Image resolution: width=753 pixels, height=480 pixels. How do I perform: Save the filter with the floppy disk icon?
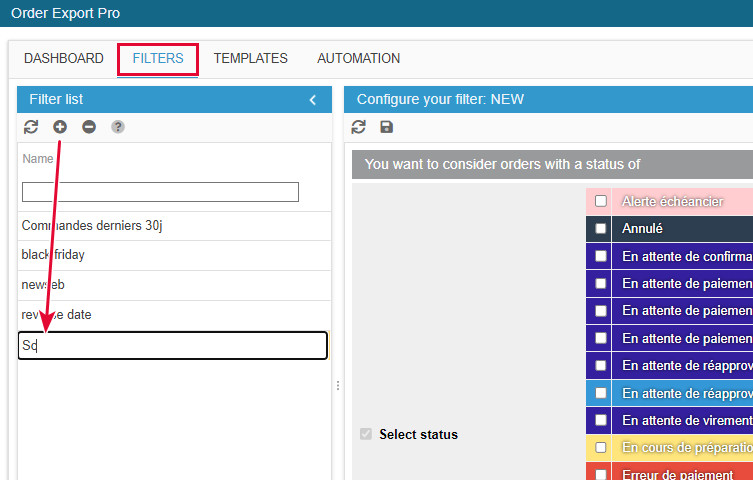coord(387,127)
